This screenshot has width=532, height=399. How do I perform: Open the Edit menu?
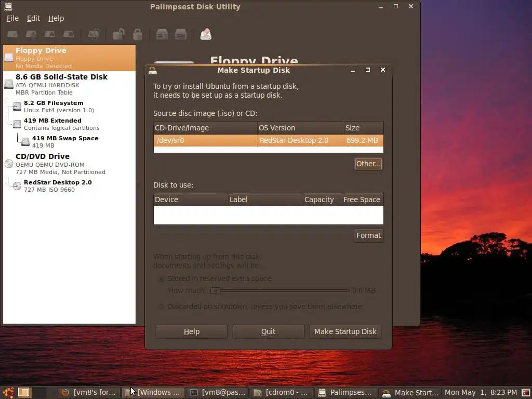[33, 18]
